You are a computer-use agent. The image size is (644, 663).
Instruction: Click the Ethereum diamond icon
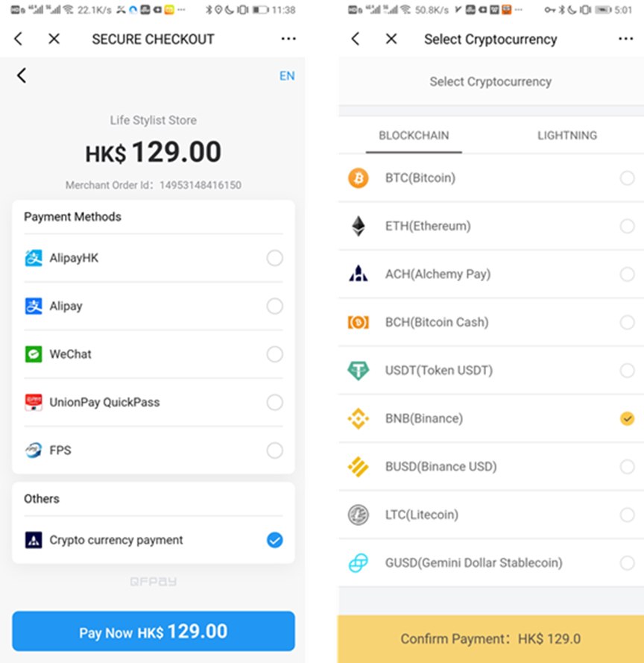[359, 226]
